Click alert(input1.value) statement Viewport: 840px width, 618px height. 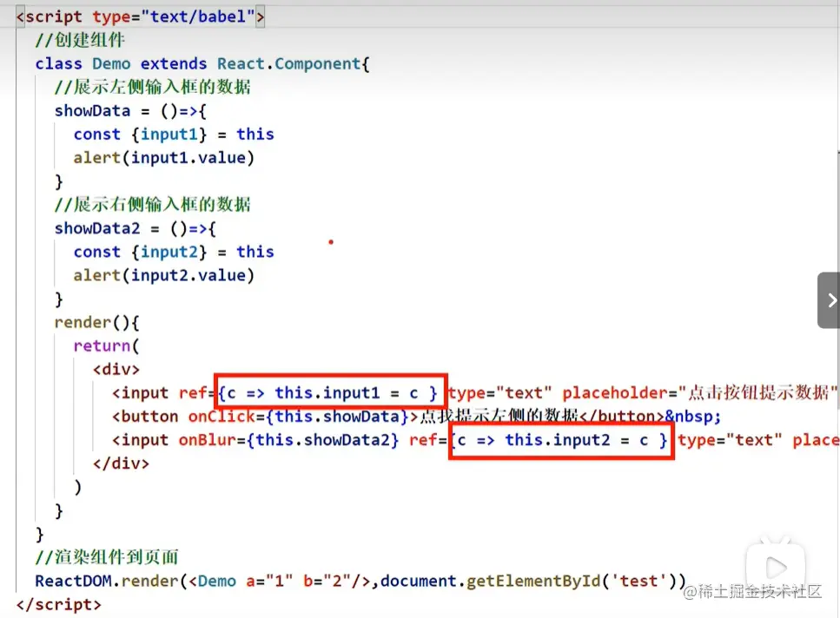(x=164, y=158)
